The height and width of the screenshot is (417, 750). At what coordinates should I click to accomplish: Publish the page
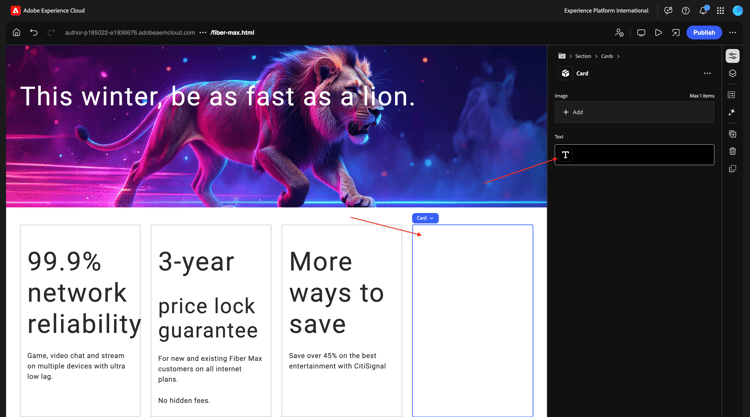(704, 33)
